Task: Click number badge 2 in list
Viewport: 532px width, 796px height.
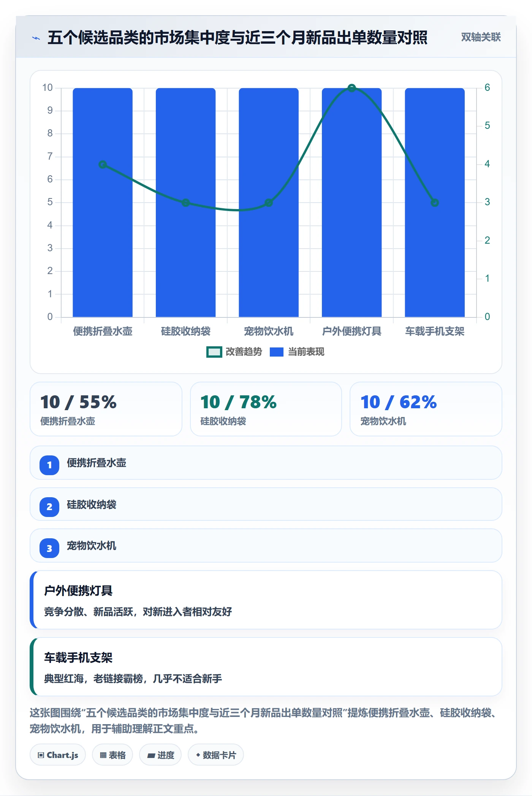Action: point(49,507)
